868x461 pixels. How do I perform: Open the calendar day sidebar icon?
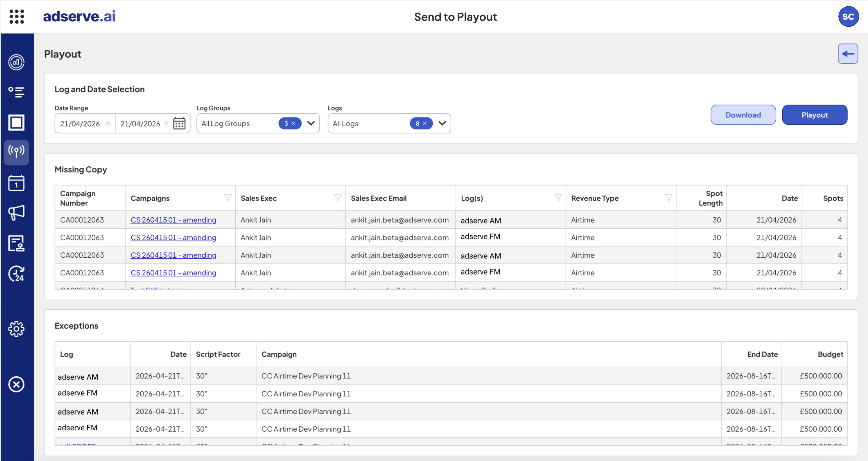[x=16, y=183]
